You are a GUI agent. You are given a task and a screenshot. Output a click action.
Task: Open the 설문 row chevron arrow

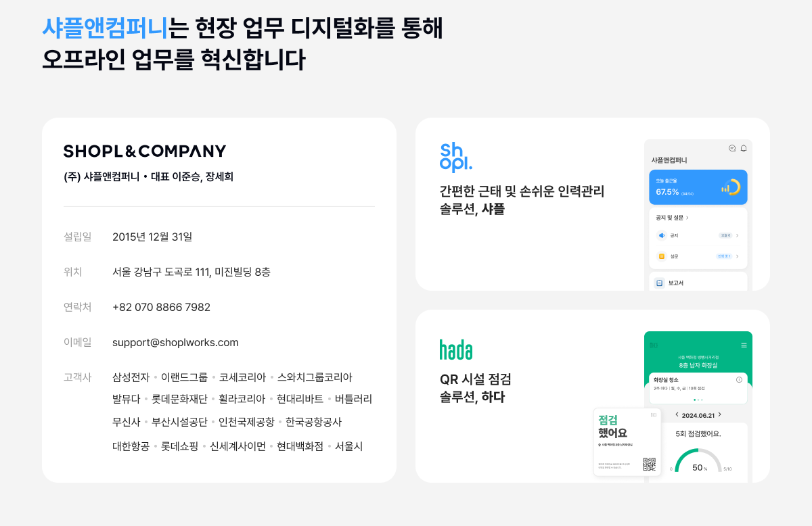[738, 257]
